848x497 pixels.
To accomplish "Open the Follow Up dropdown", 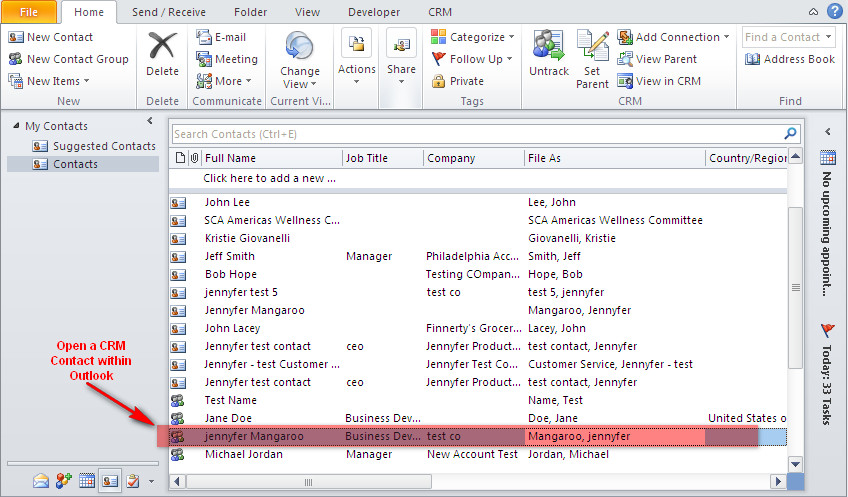I will click(474, 59).
